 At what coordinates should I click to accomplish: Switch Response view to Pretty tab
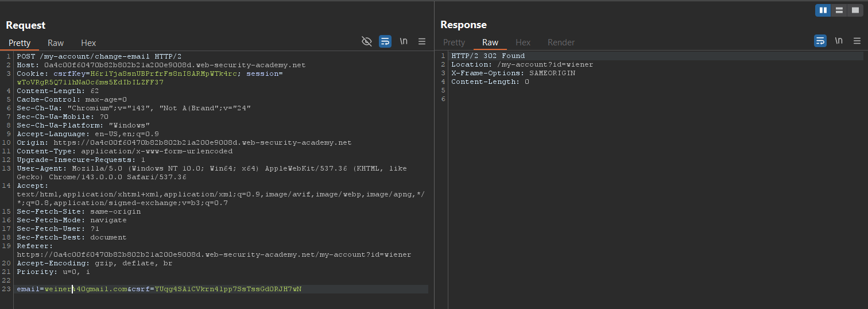pos(454,43)
